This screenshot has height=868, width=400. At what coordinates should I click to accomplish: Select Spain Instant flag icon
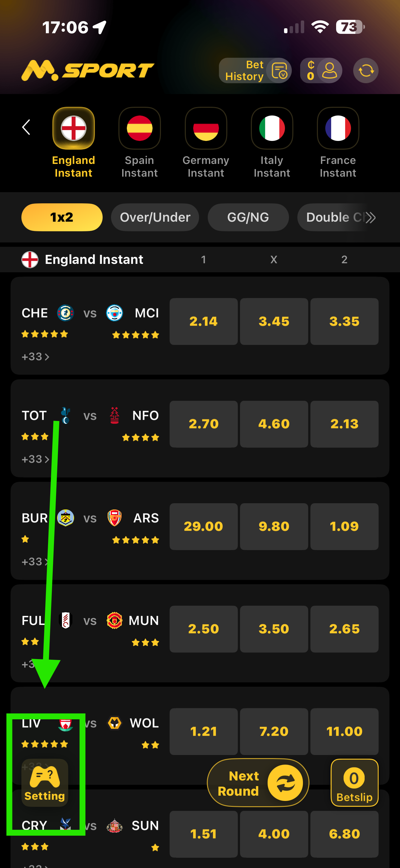click(140, 129)
